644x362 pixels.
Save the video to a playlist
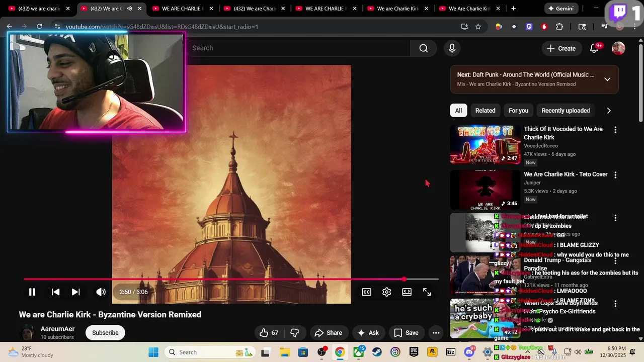(x=406, y=333)
